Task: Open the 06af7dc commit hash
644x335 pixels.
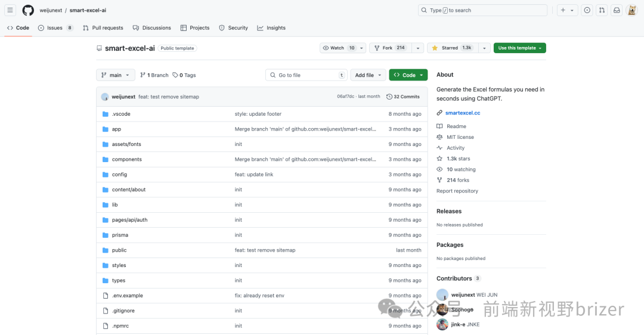Action: click(x=345, y=97)
